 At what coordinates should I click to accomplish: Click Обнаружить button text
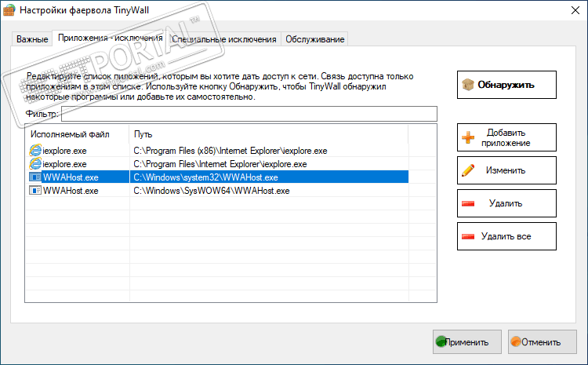(506, 85)
